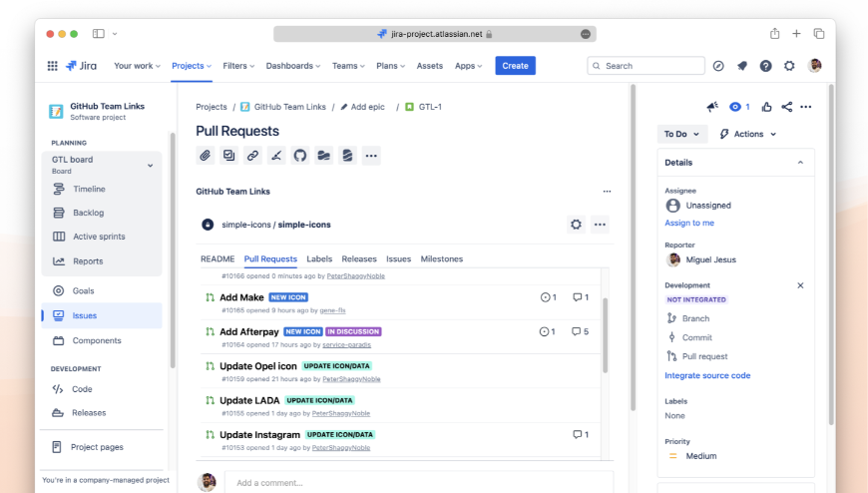The height and width of the screenshot is (493, 868).
Task: Switch to the Labels tab
Action: [319, 258]
